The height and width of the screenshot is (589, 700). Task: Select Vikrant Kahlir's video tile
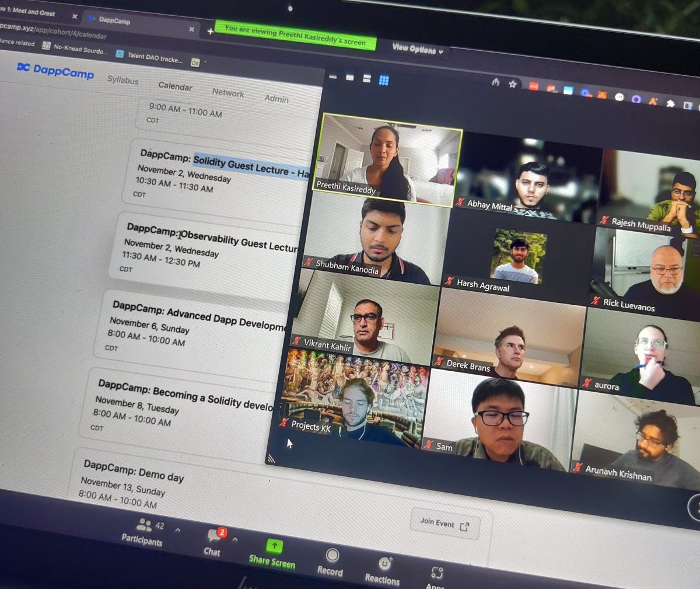pyautogui.click(x=366, y=318)
